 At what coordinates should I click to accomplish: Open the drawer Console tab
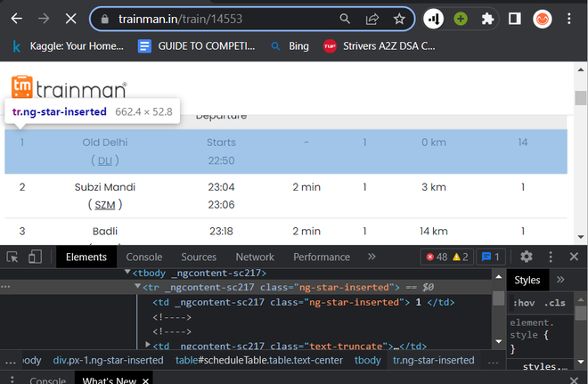pos(47,380)
